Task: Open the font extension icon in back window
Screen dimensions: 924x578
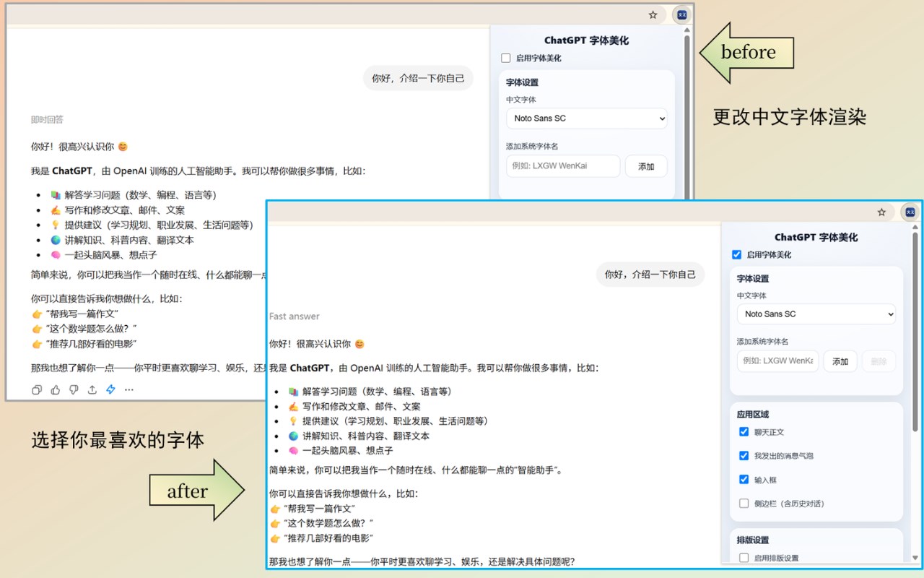Action: click(x=681, y=14)
